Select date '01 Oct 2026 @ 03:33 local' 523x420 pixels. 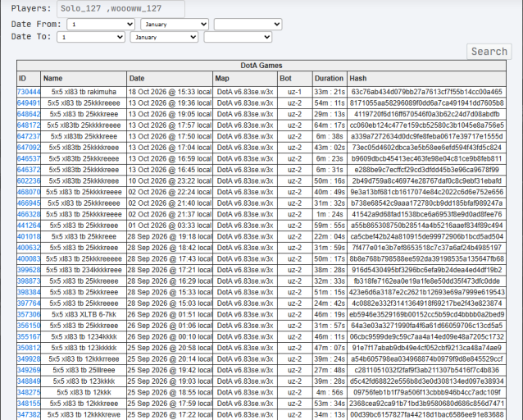[x=170, y=226]
